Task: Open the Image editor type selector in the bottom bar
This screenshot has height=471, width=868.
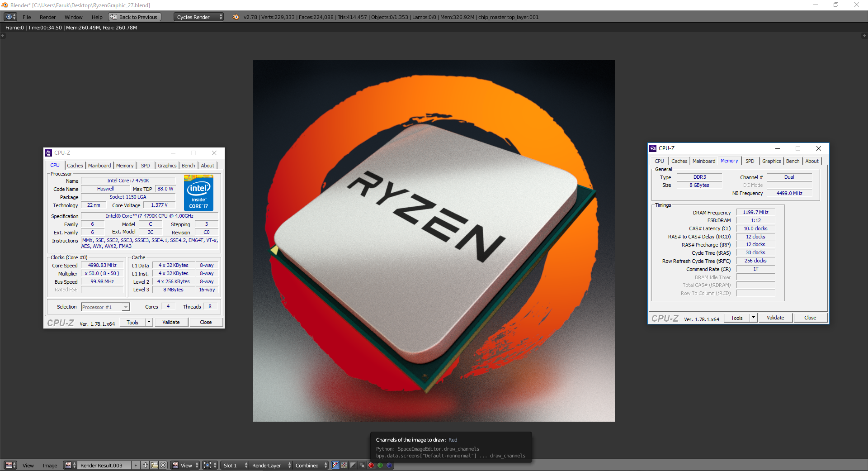Action: 10,465
